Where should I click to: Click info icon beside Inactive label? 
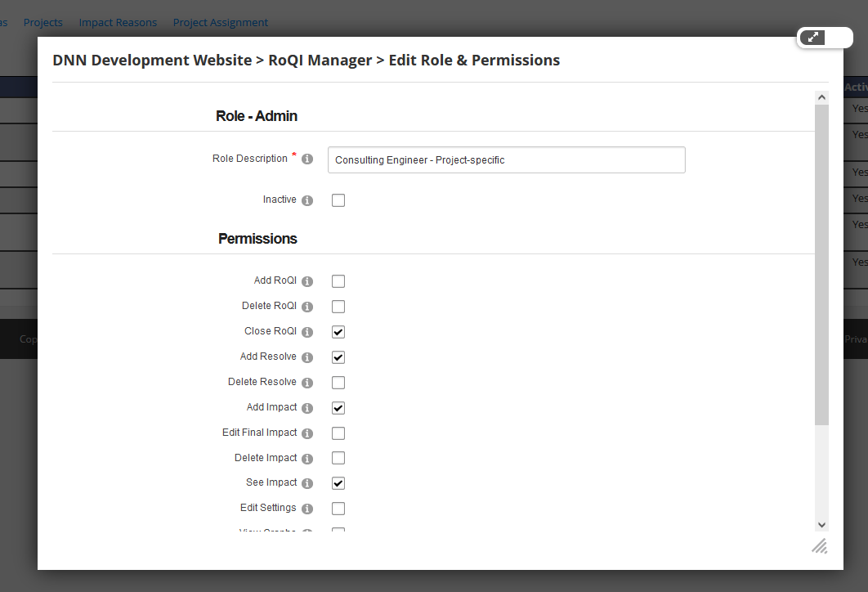click(x=307, y=200)
